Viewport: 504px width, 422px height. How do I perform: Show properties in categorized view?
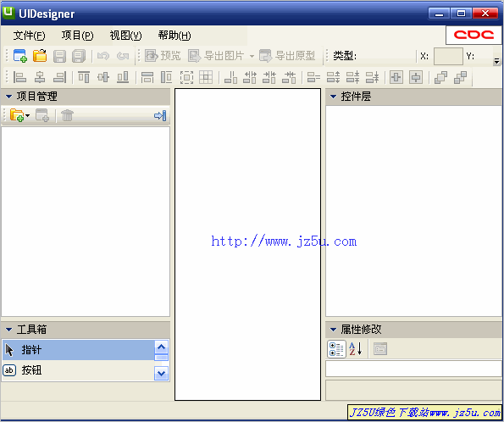pyautogui.click(x=336, y=349)
